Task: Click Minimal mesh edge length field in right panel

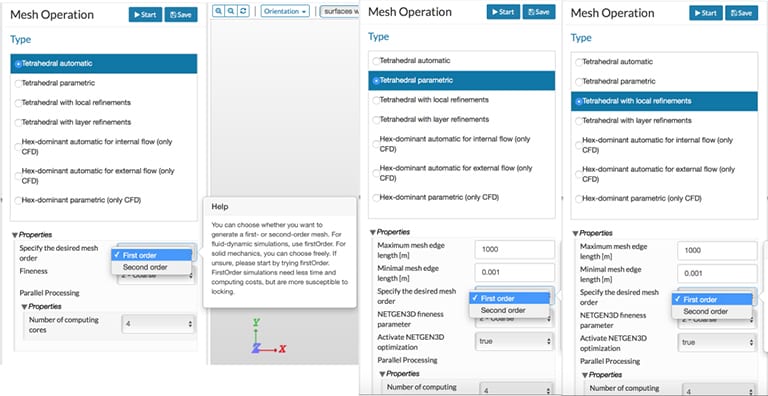Action: (717, 273)
